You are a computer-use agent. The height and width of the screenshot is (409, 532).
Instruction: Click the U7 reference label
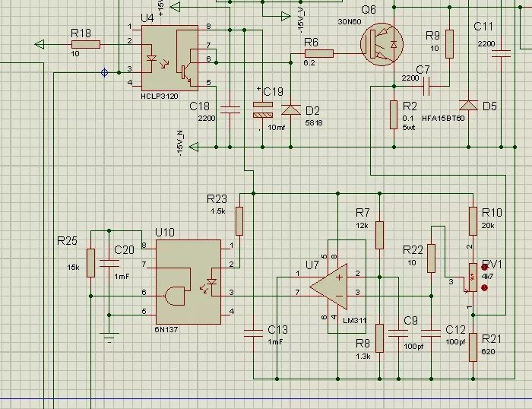click(312, 265)
